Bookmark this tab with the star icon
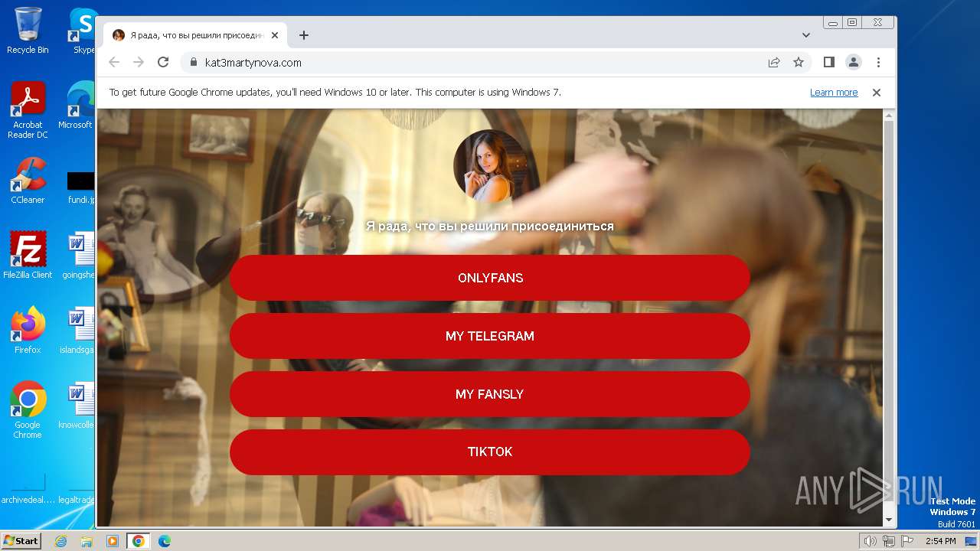The width and height of the screenshot is (980, 551). [799, 63]
